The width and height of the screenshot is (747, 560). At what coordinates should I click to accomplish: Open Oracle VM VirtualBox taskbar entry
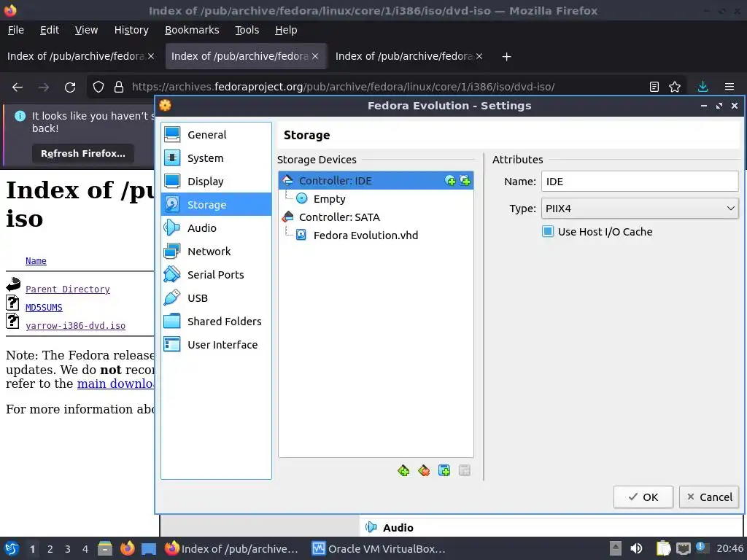[379, 548]
